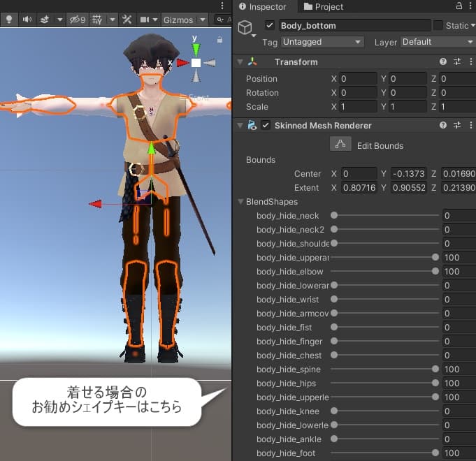Toggle the scene grid visibility icon

97,20
